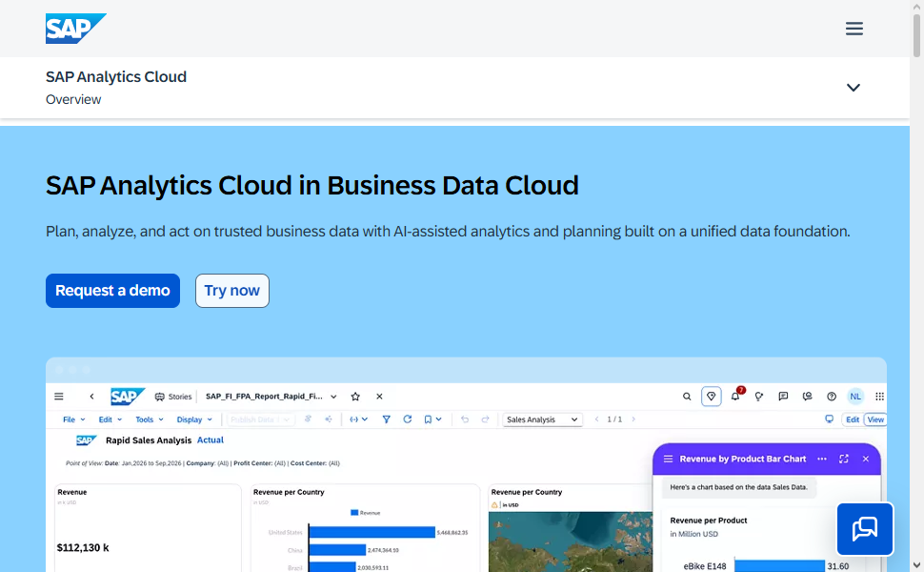This screenshot has width=924, height=572.
Task: Open the Tools menu in the dashboard
Action: 150,419
